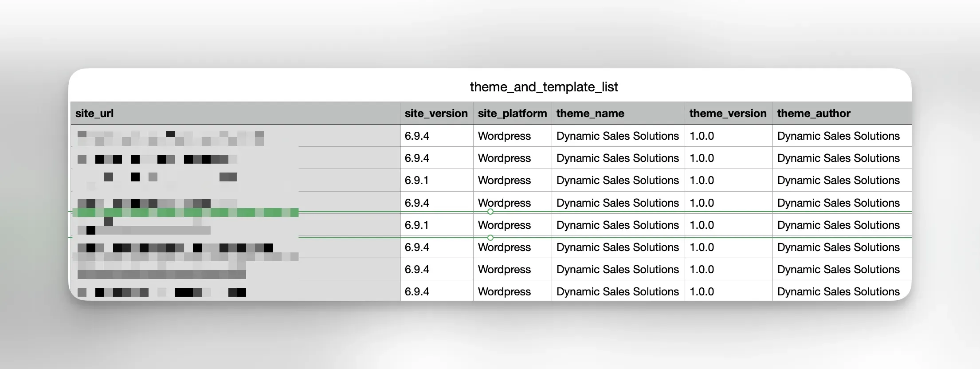
Task: Click theme_author cell in the green-outlined selected row
Action: click(x=842, y=225)
